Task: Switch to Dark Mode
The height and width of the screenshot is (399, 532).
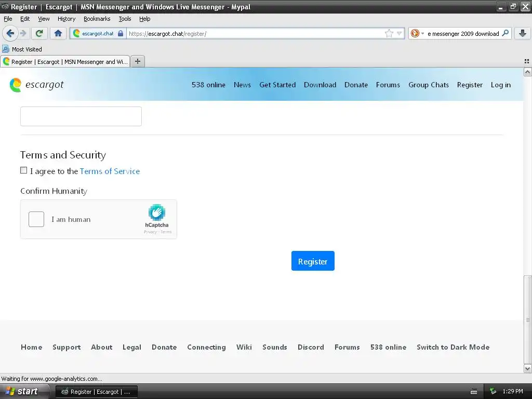Action: pos(453,347)
